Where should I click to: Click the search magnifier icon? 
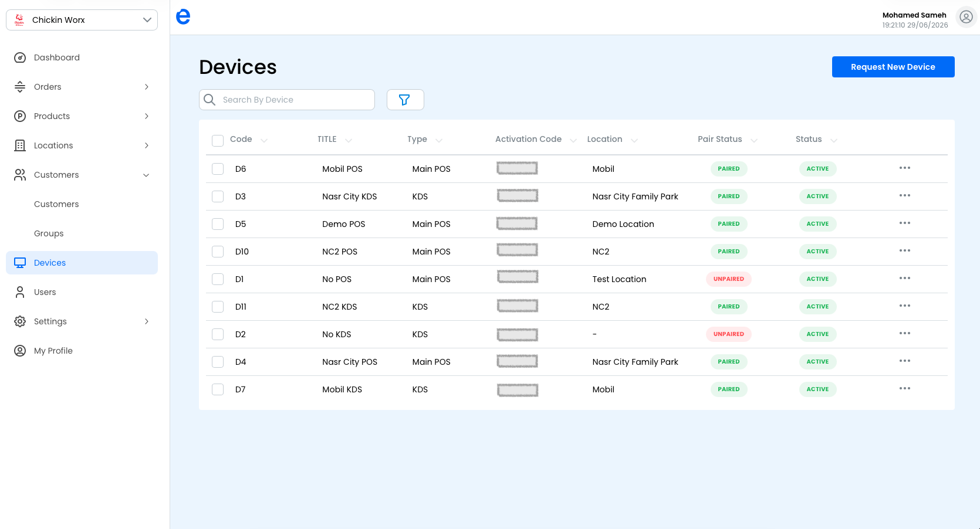(209, 100)
